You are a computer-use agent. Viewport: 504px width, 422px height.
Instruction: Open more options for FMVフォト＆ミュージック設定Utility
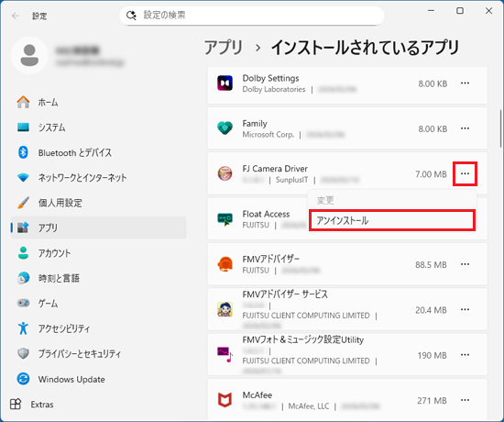pyautogui.click(x=465, y=355)
